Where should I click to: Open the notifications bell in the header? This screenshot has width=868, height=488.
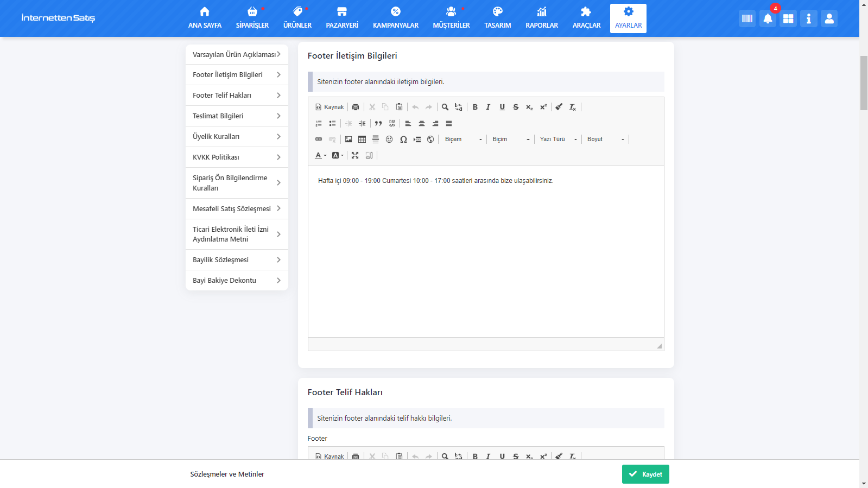pos(768,18)
